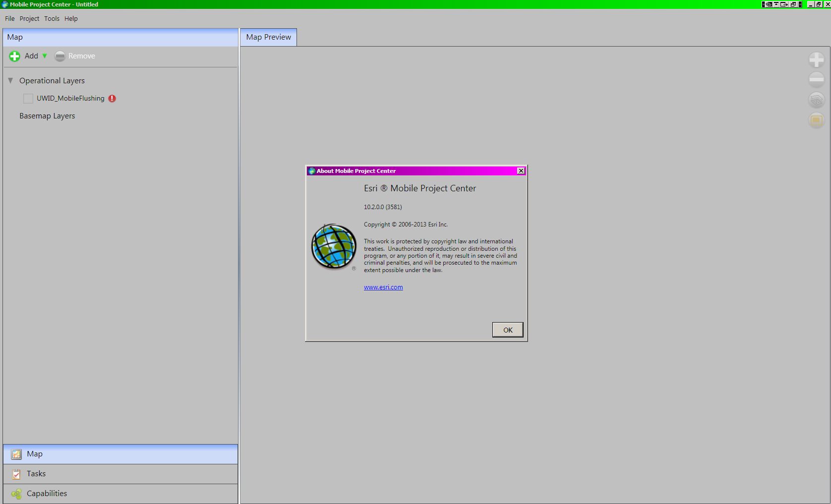The width and height of the screenshot is (831, 504).
Task: Click the "Esri ® Mobile Project Center" heading
Action: 420,188
